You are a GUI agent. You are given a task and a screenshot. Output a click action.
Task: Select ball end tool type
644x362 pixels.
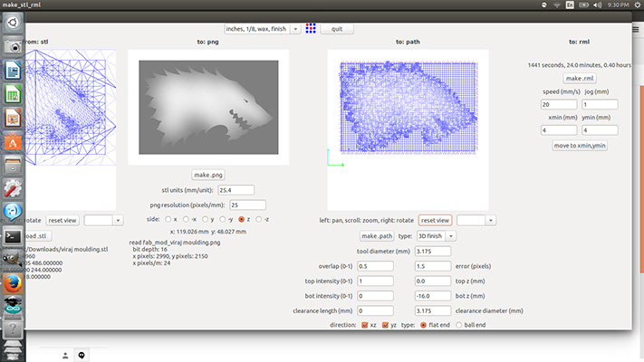458,325
